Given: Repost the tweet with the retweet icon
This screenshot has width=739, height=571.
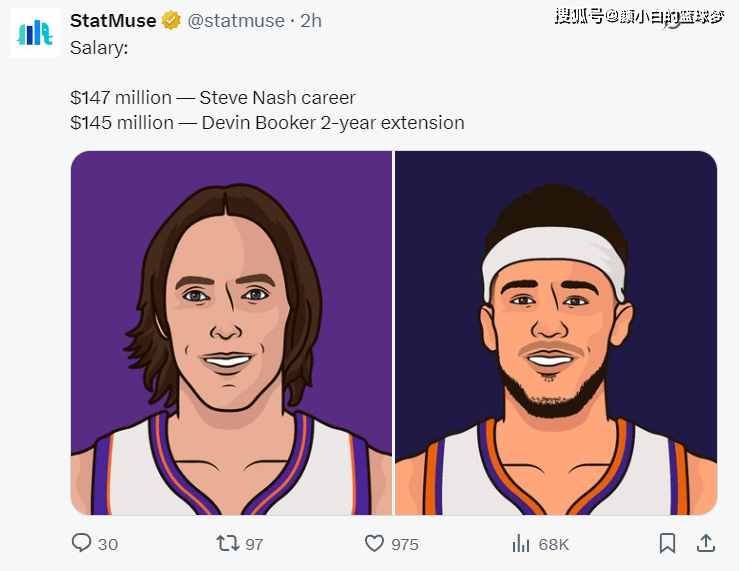Looking at the screenshot, I should pos(228,543).
